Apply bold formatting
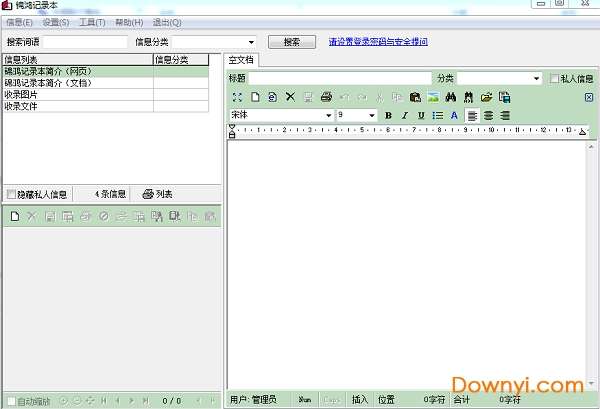The image size is (600, 409). [x=388, y=115]
